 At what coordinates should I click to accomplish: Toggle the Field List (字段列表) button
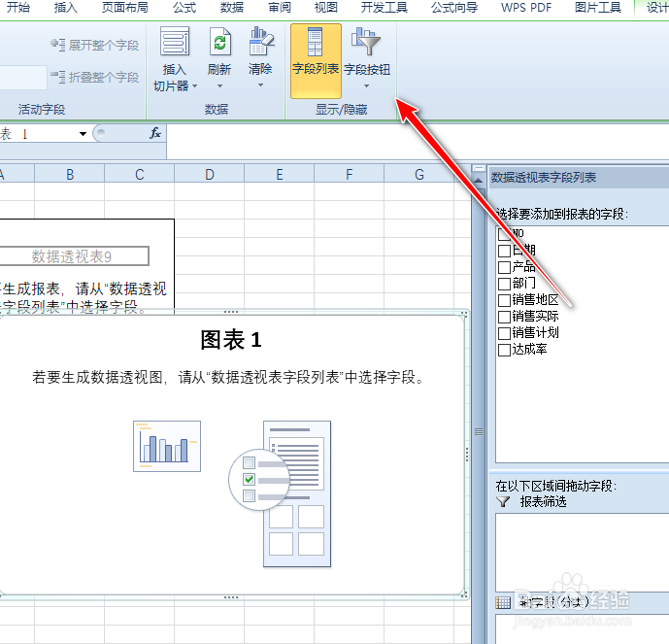click(316, 60)
